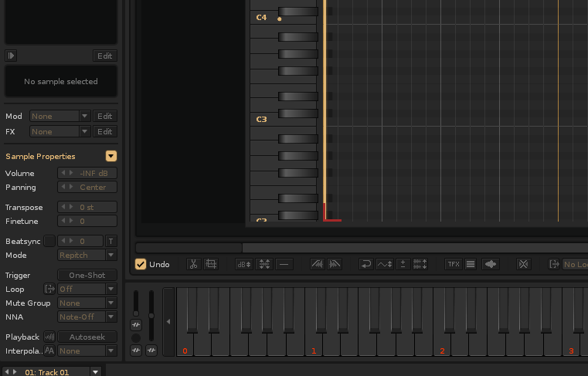588x376 pixels.
Task: Click the Interpolation AA icon
Action: pos(49,351)
